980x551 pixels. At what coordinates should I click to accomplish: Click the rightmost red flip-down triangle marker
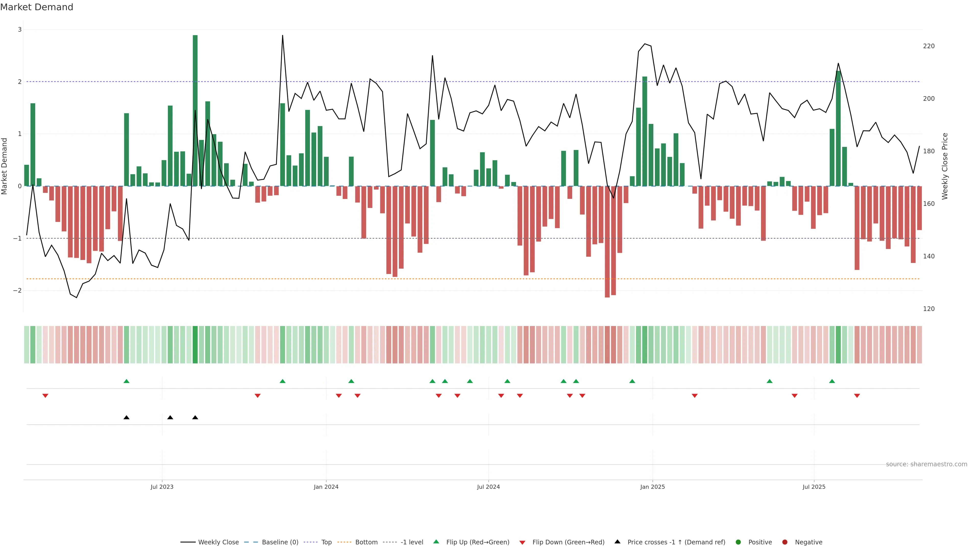tap(857, 396)
